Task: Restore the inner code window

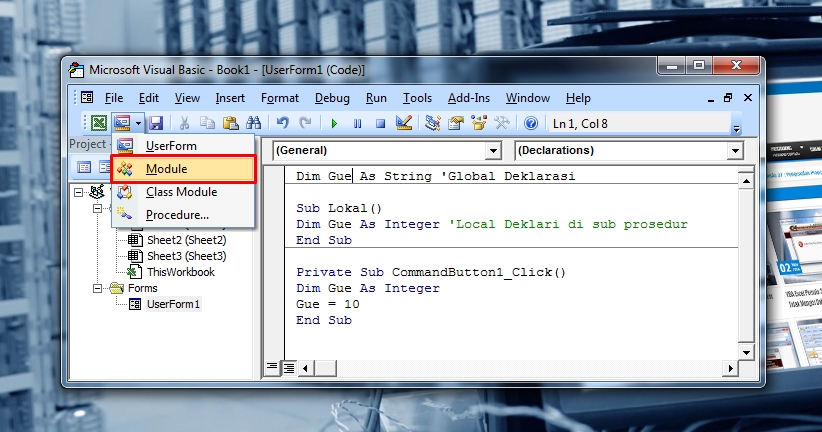Action: point(728,98)
